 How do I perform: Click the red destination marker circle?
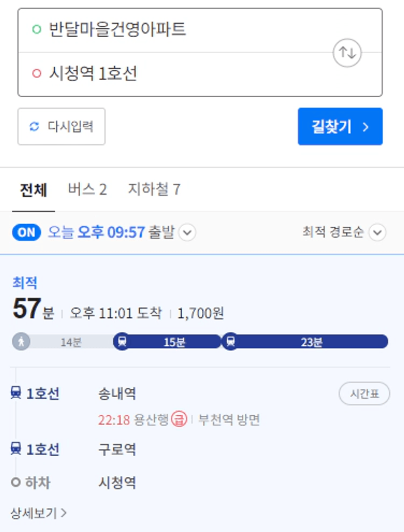[37, 73]
